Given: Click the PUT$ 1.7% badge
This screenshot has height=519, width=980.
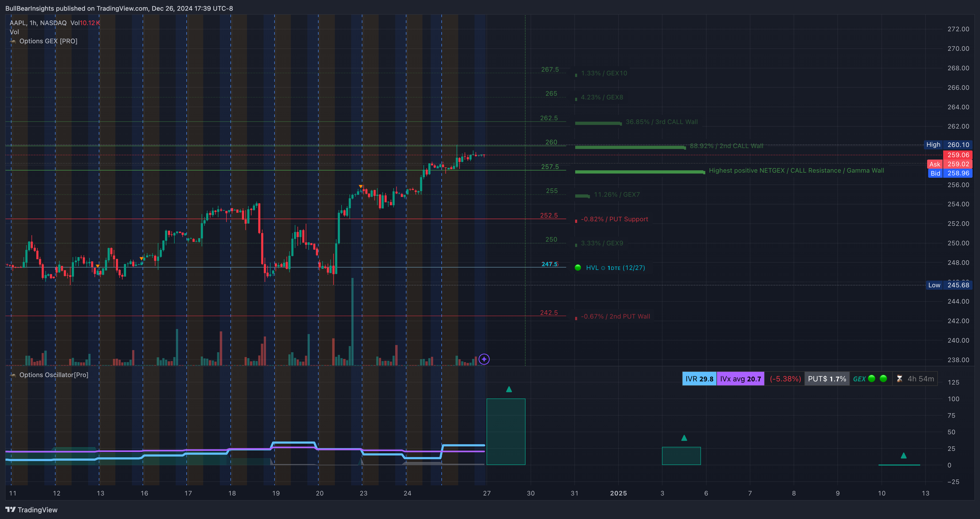Looking at the screenshot, I should coord(827,379).
